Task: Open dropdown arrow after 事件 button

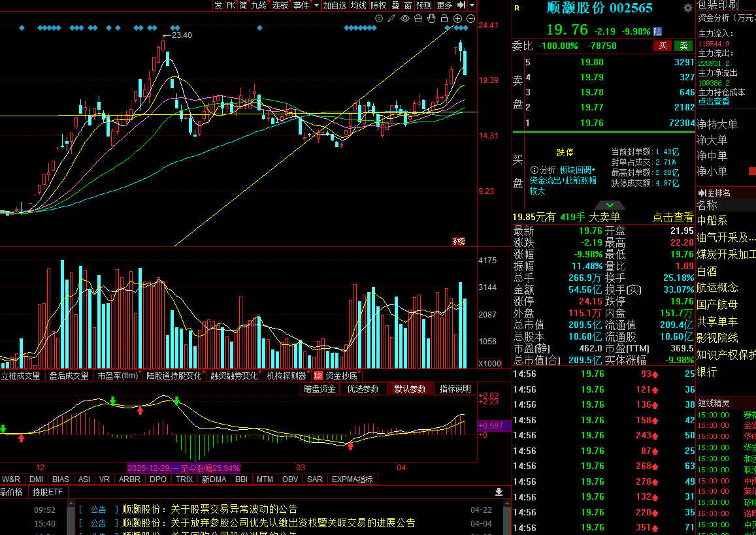Action: [x=316, y=5]
